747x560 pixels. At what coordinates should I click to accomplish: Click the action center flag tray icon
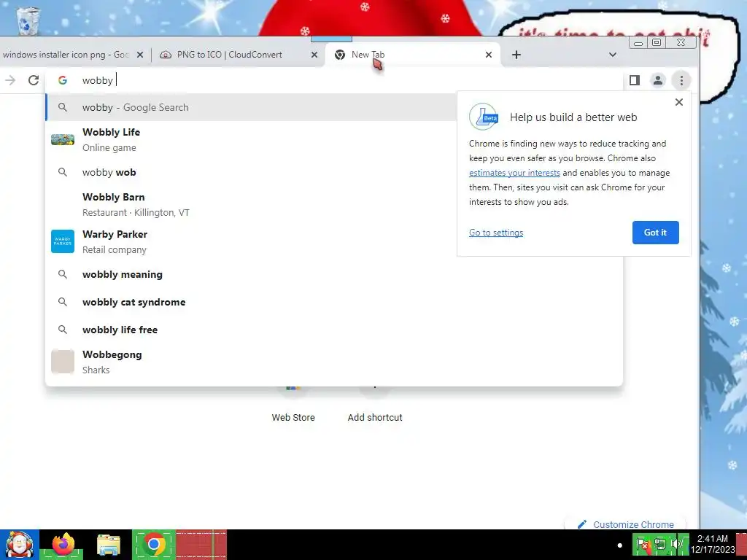pyautogui.click(x=642, y=544)
